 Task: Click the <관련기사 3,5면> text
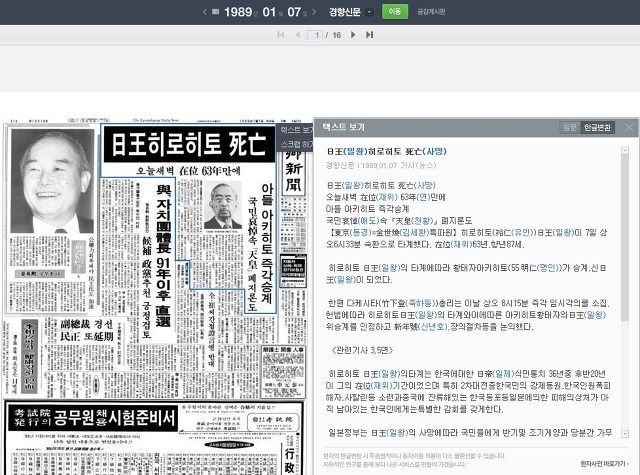(x=362, y=350)
